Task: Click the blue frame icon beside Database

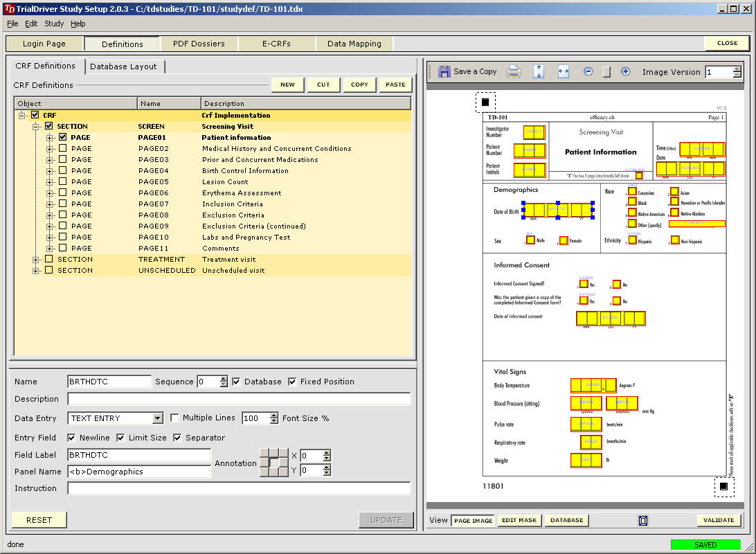Action: coord(643,520)
